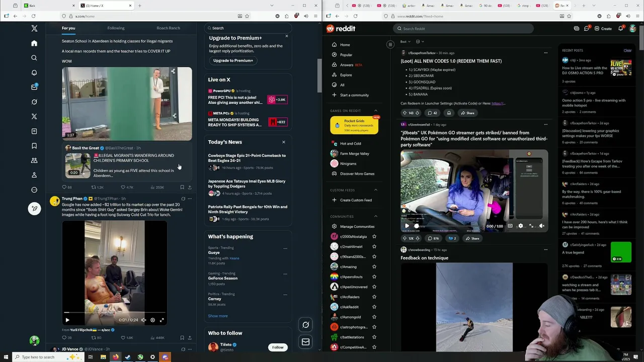Image resolution: width=644 pixels, height=362 pixels.
Task: Click Show more under What's happening
Action: [218, 316]
